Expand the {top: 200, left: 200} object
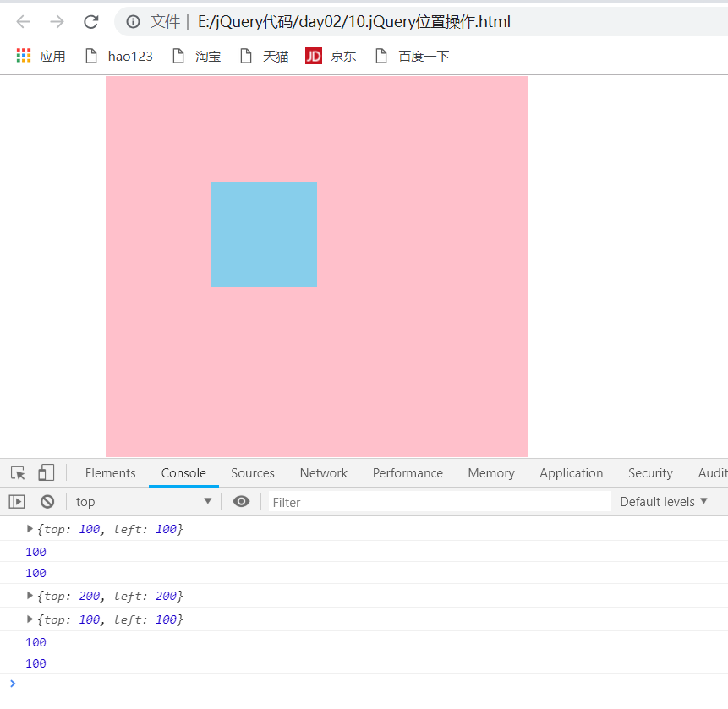The image size is (728, 709). point(30,595)
